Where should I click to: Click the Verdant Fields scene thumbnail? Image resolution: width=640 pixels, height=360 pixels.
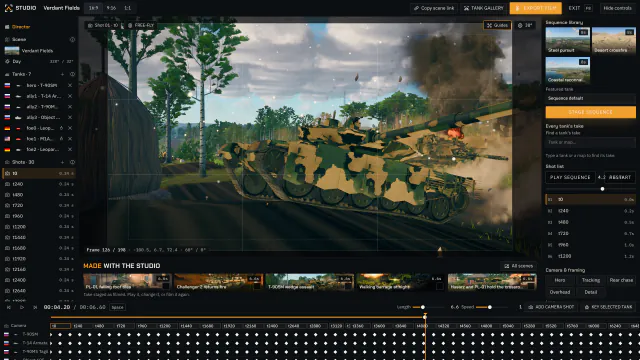click(x=12, y=51)
